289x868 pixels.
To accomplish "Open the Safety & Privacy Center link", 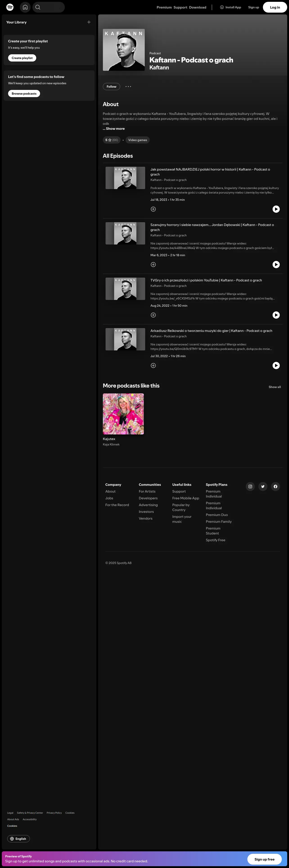I will pos(30,813).
